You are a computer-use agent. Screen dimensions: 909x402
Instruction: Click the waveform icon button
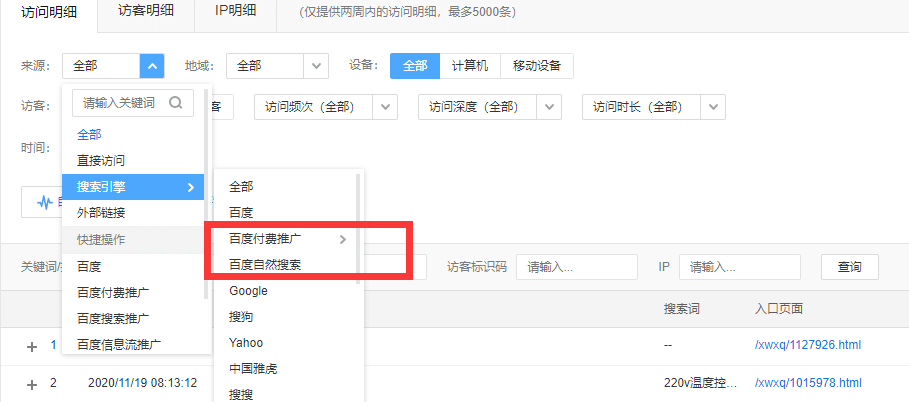click(45, 202)
